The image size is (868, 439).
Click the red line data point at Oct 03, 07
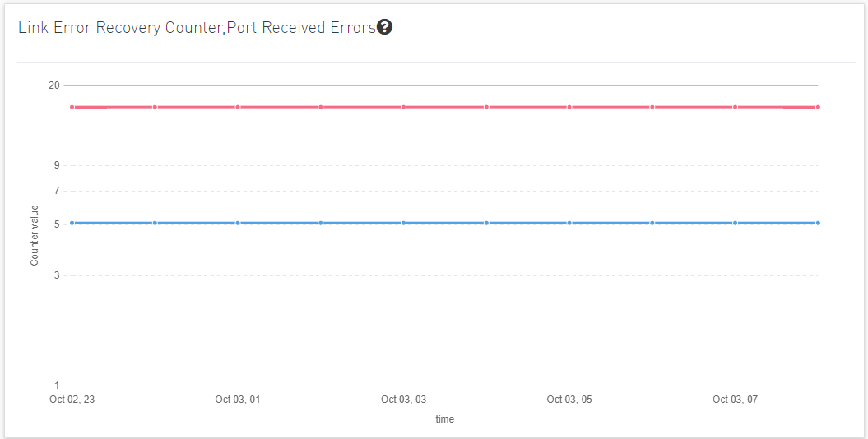coord(736,107)
